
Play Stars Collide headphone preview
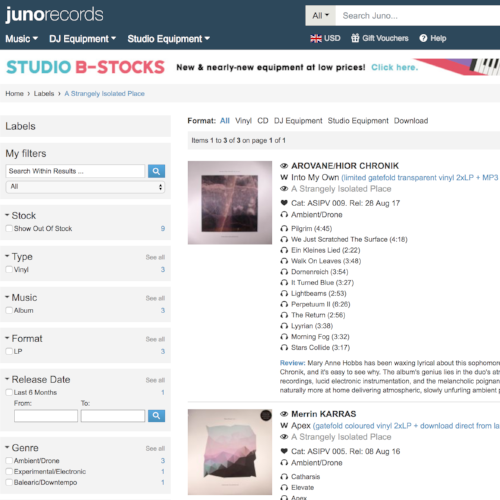tap(284, 348)
